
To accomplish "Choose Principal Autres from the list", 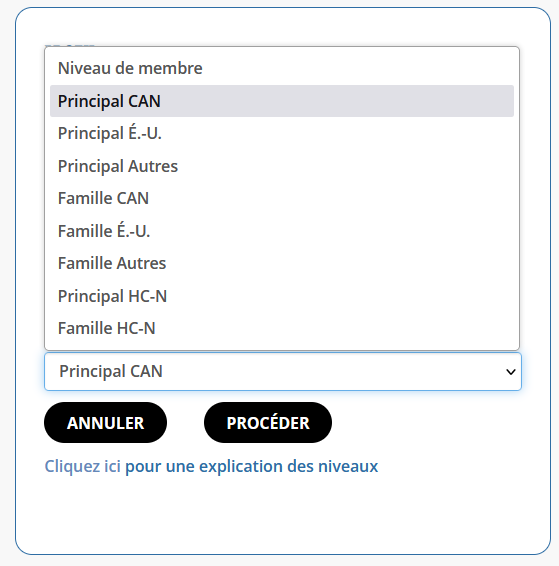I will (x=282, y=166).
